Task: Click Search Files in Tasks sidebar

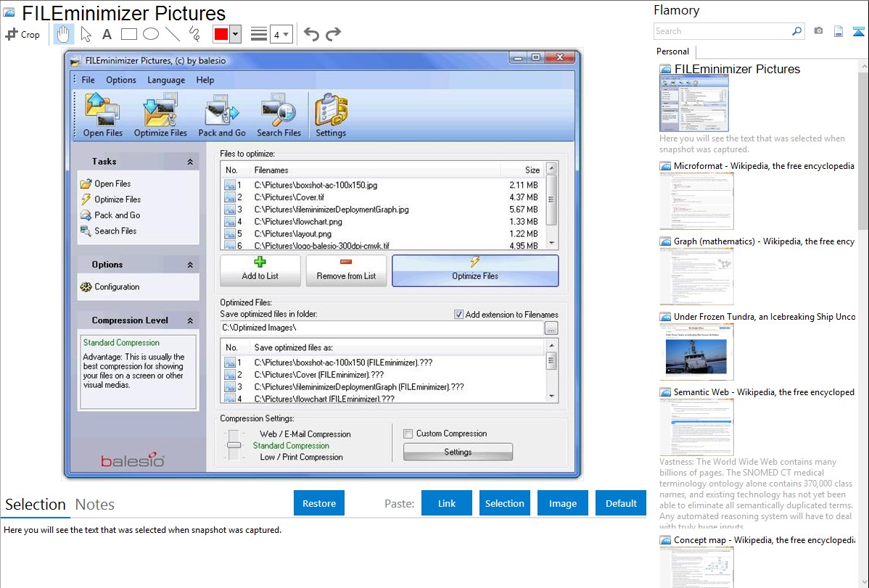Action: 109,231
